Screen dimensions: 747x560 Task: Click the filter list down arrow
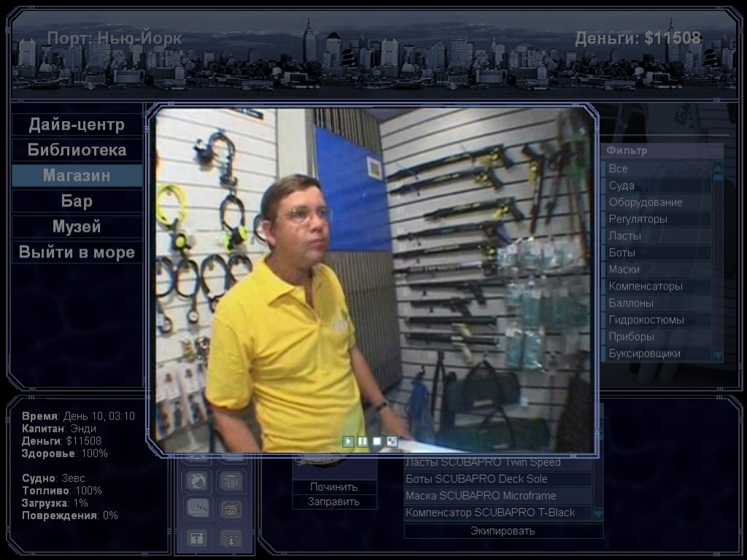click(x=719, y=355)
